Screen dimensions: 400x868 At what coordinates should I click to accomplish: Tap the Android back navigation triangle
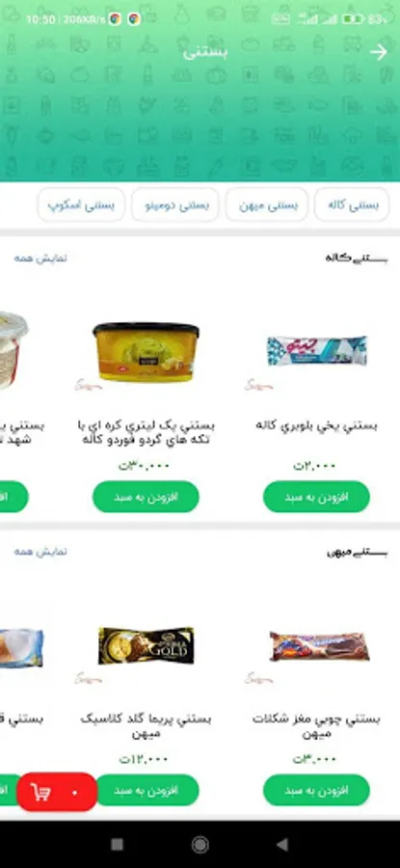(x=282, y=844)
